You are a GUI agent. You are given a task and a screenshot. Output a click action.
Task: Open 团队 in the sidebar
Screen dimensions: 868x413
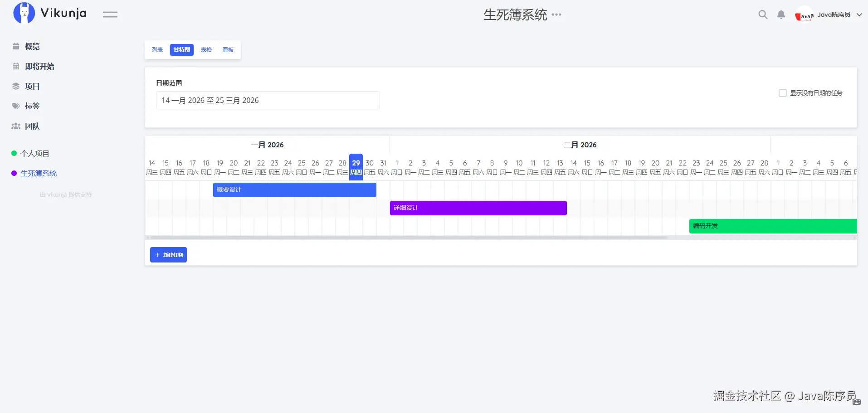point(32,126)
